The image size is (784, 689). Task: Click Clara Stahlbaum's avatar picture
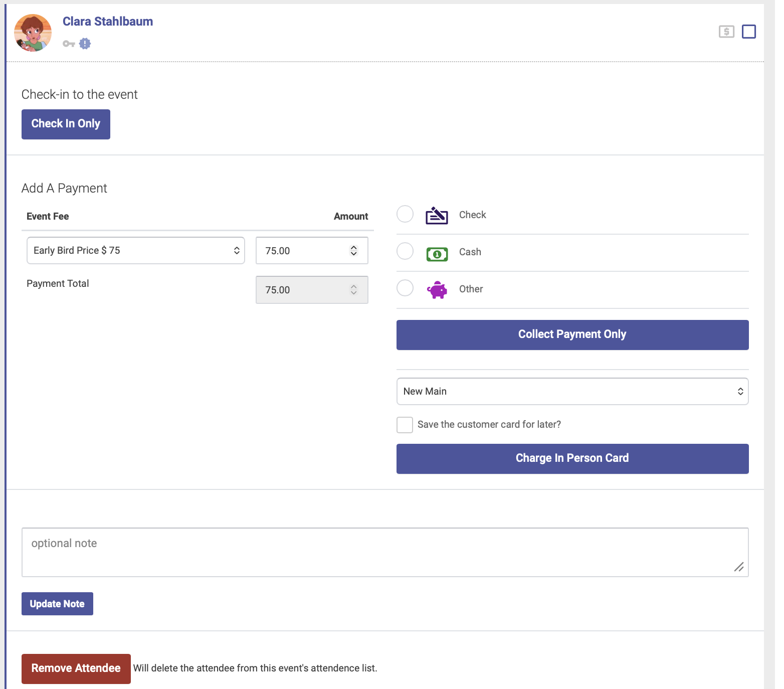coord(33,33)
